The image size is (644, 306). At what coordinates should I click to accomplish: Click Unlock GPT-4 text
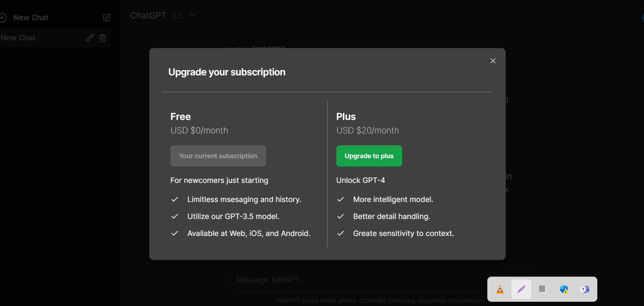coord(360,180)
